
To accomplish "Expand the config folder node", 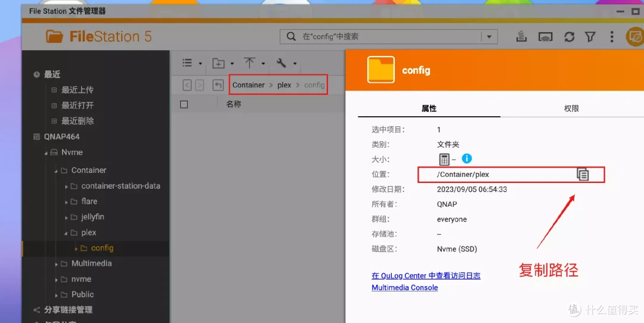I will [x=76, y=249].
